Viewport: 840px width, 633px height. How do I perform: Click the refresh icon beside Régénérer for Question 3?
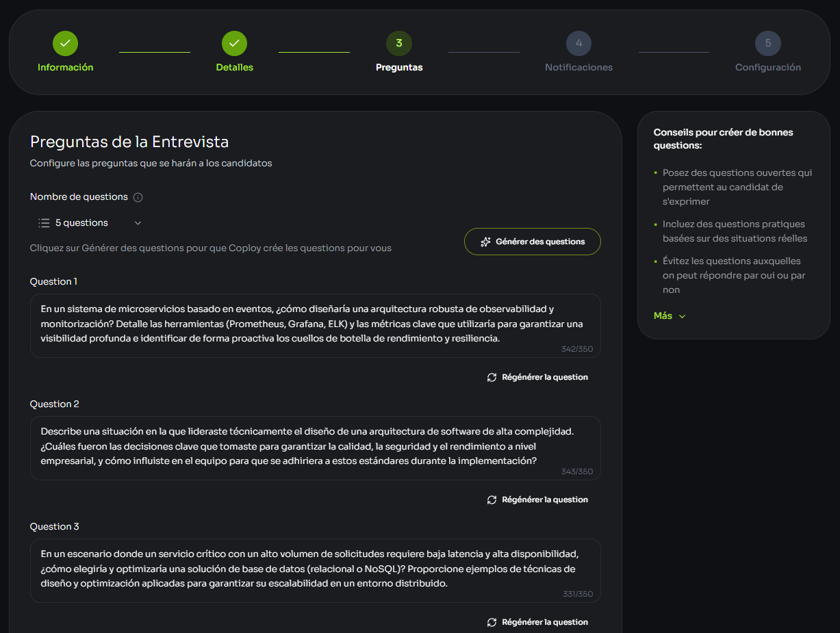click(x=492, y=621)
